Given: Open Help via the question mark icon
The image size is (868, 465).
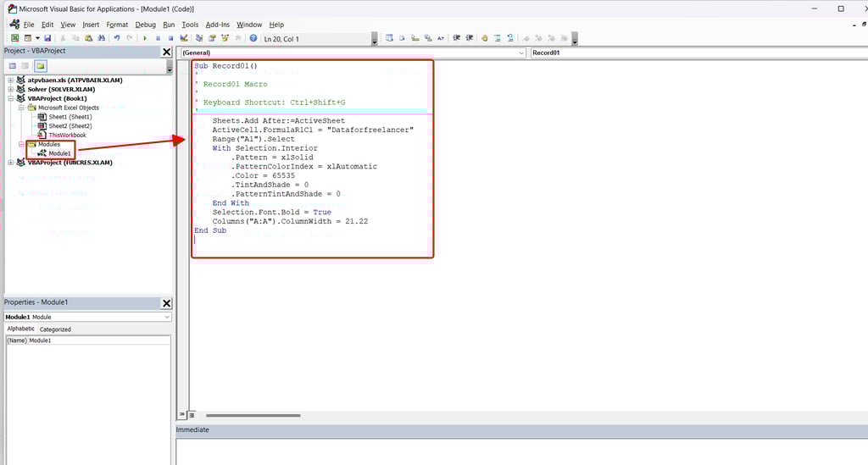Looking at the screenshot, I should coord(253,38).
